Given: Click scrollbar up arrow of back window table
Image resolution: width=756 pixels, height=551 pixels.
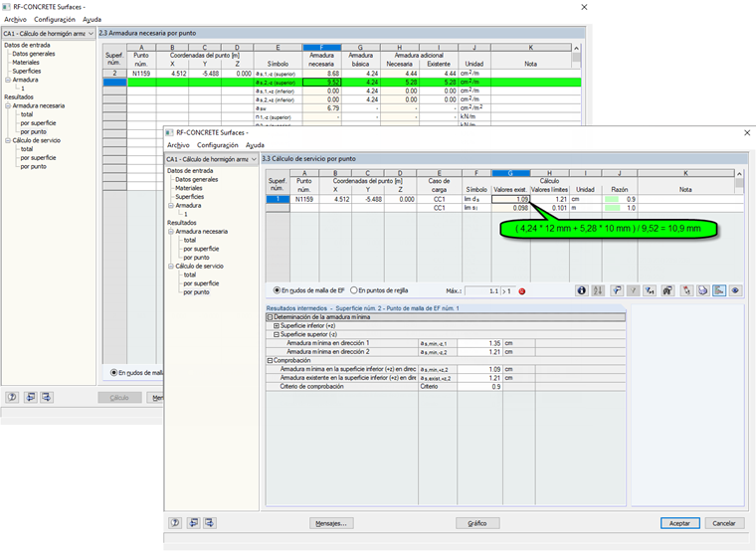Looking at the screenshot, I should tap(576, 48).
